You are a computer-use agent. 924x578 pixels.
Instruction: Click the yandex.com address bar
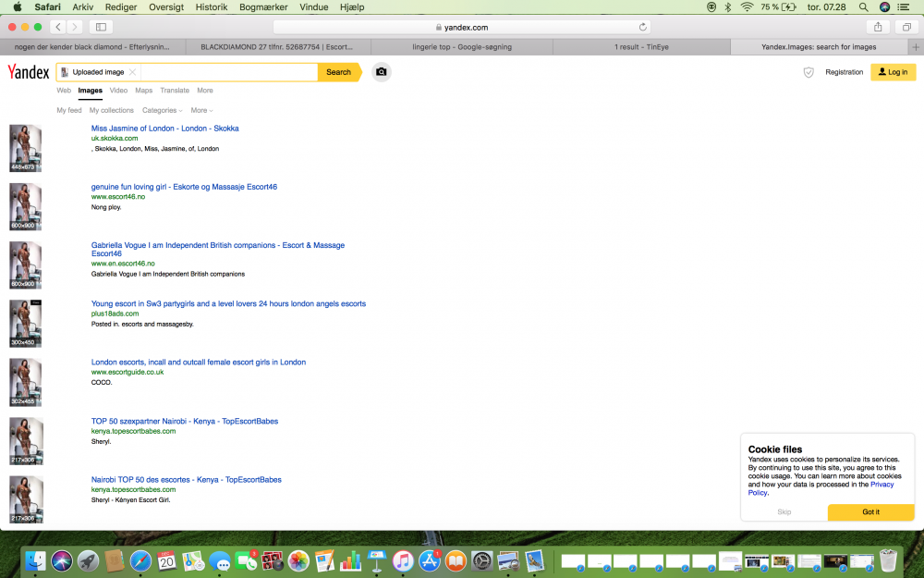462,27
